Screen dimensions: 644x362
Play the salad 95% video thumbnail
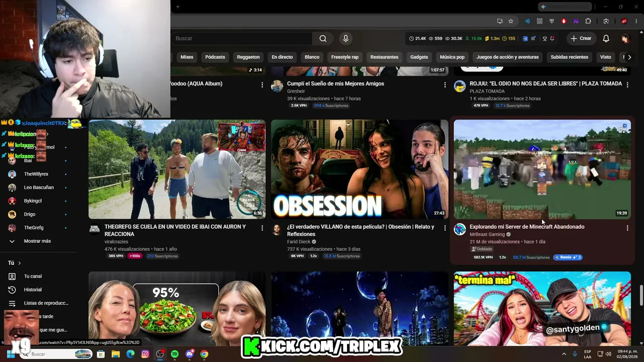click(x=177, y=309)
